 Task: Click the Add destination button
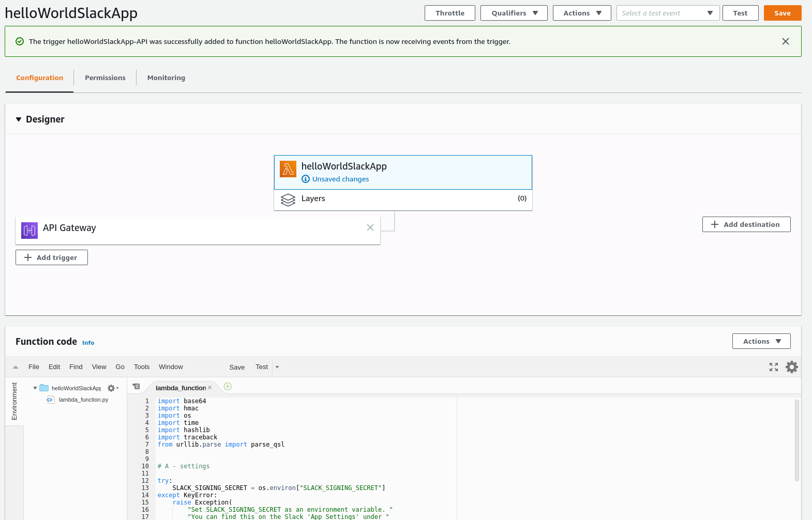click(746, 224)
